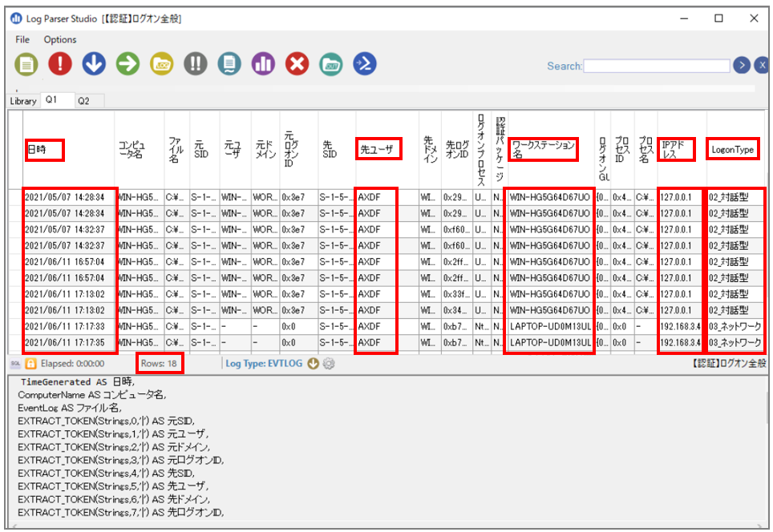Open the Options menu
773x532 pixels.
coord(60,39)
